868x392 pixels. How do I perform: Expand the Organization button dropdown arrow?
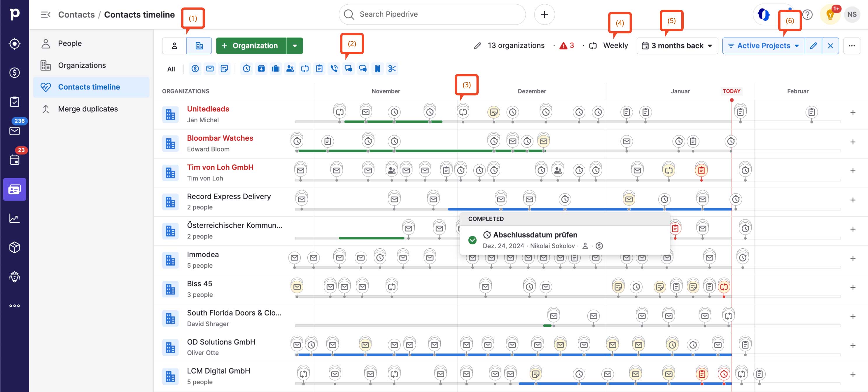(x=295, y=46)
